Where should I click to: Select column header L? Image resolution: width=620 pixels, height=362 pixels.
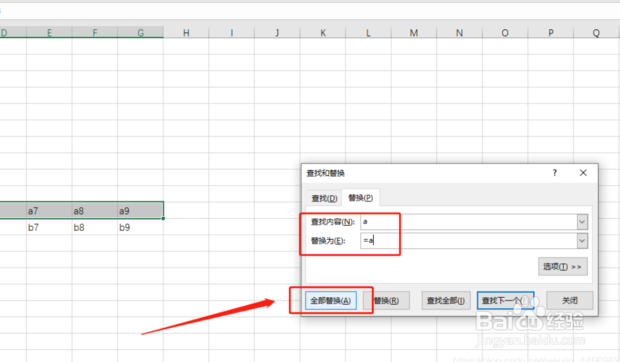pyautogui.click(x=368, y=32)
